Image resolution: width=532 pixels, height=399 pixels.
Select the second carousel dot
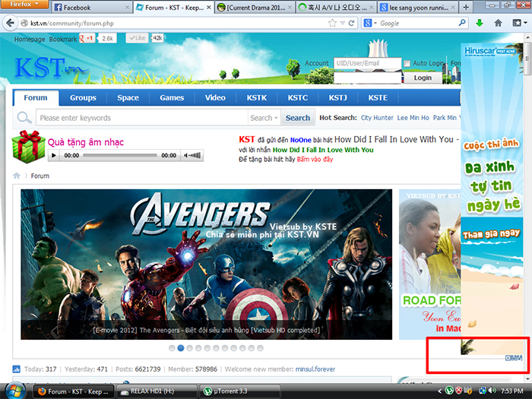[181, 348]
